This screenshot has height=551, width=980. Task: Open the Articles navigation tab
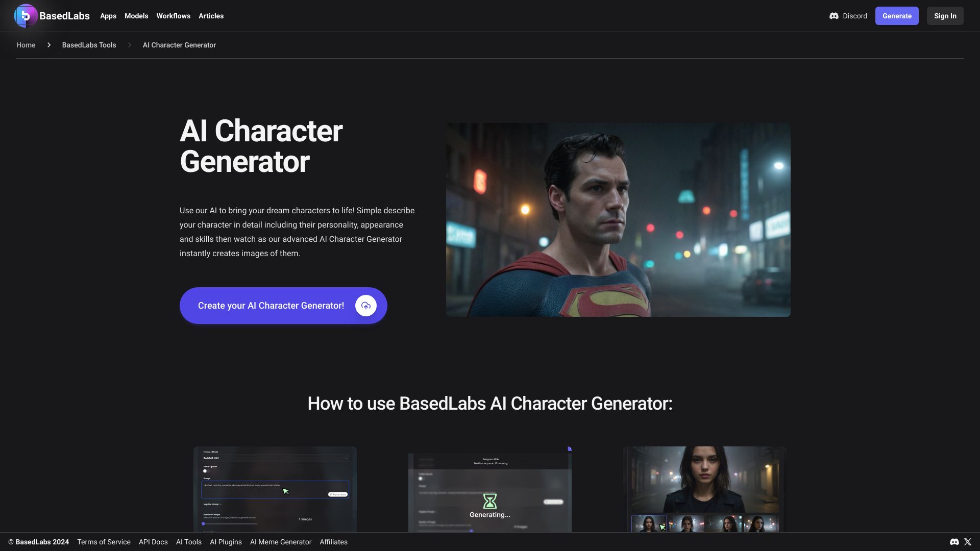click(x=211, y=15)
